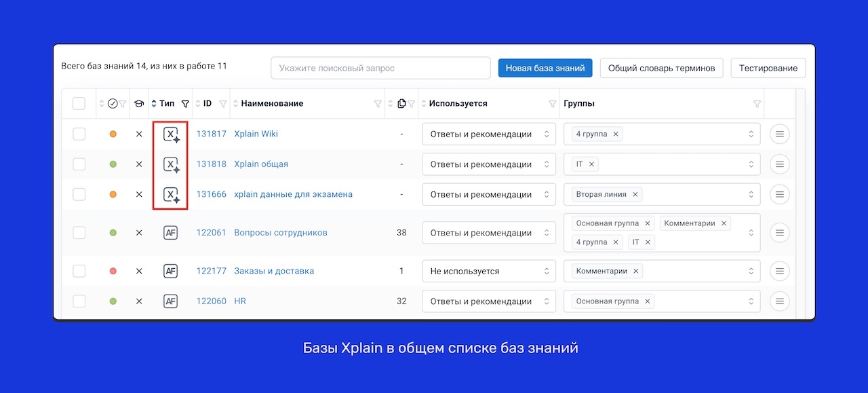Click graduation cap training column header icon
The image size is (868, 393).
tap(139, 104)
